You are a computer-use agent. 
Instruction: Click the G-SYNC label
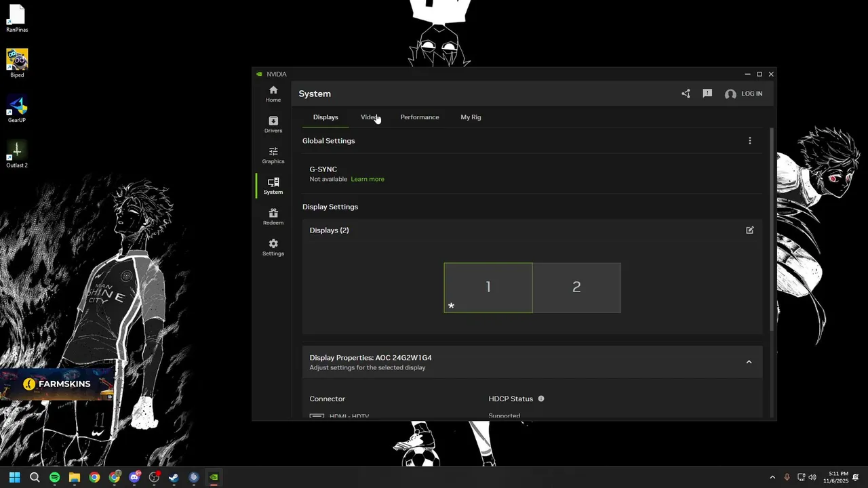[323, 169]
